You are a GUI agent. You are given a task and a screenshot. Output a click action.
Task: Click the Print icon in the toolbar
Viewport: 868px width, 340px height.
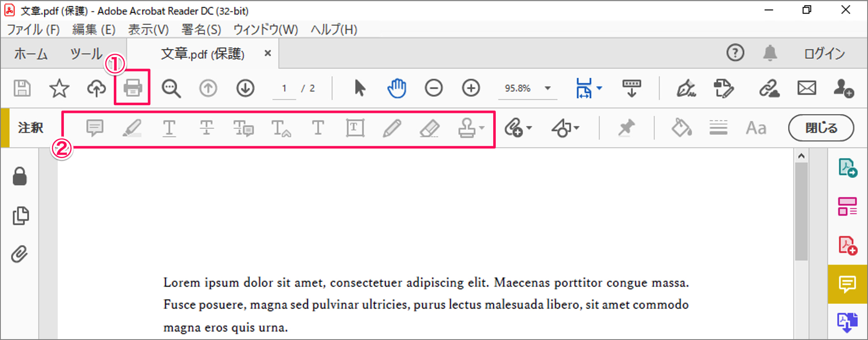[132, 88]
